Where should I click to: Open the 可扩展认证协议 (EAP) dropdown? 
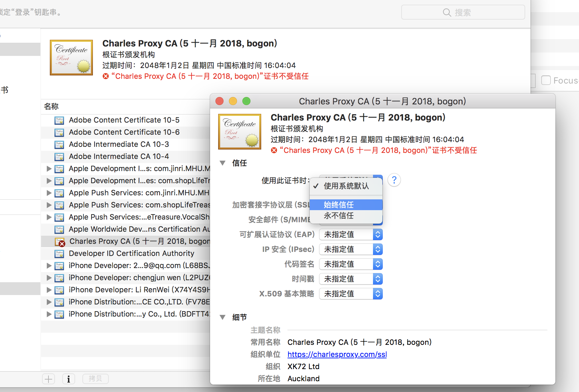(351, 234)
